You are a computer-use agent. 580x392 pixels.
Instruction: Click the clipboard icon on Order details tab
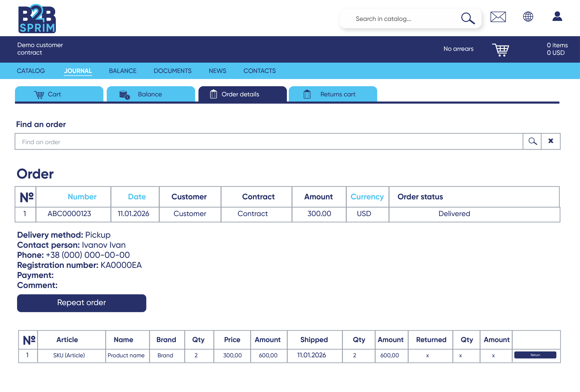[x=213, y=94]
